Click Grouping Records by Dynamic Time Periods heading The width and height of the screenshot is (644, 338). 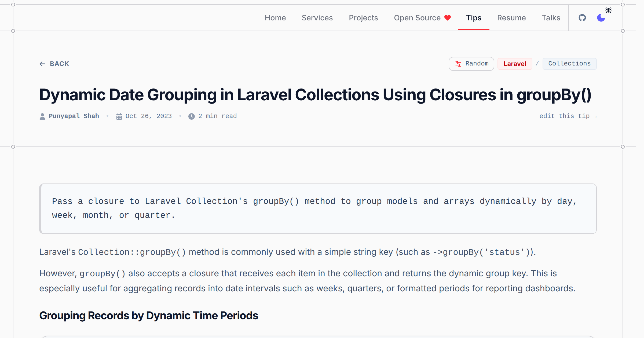tap(149, 316)
